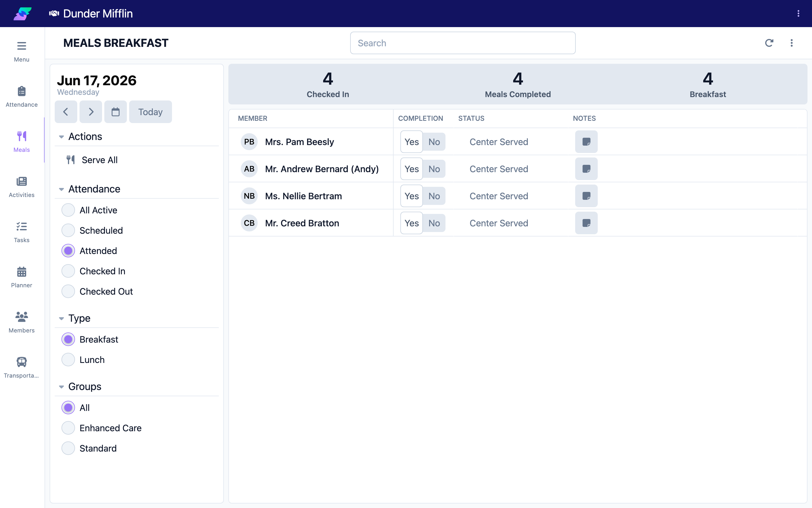
Task: Go to the Members section
Action: coord(21,322)
